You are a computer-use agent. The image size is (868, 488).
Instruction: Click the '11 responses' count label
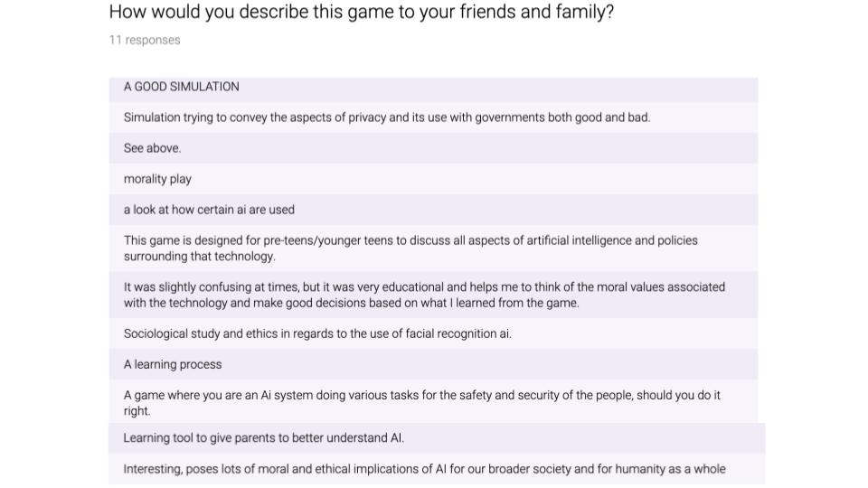tap(145, 40)
